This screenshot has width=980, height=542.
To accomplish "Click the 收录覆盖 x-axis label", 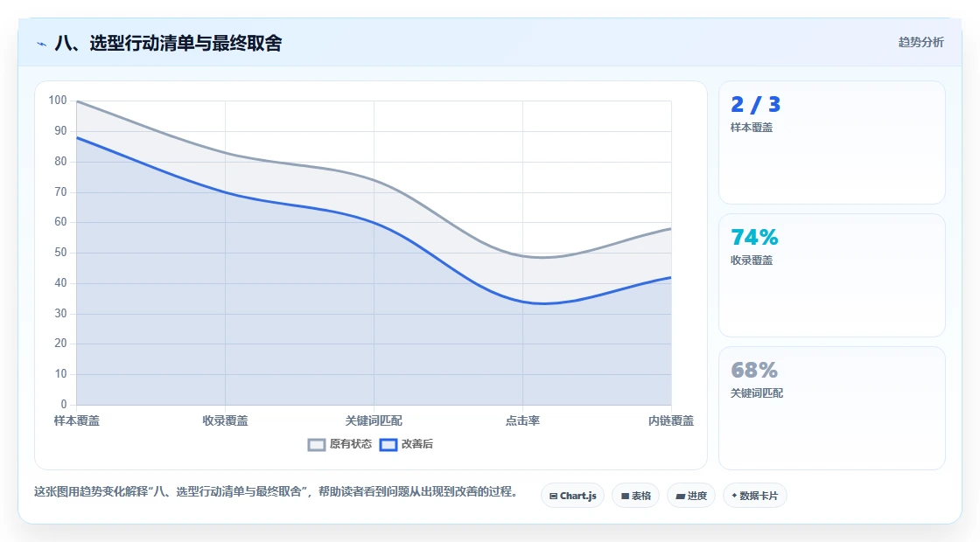I will [225, 420].
